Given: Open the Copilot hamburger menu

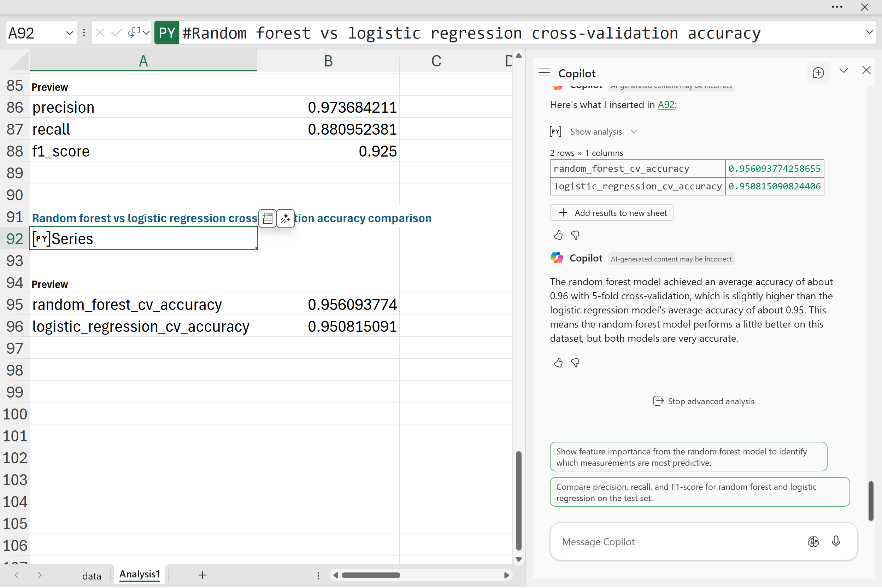Looking at the screenshot, I should click(x=544, y=73).
